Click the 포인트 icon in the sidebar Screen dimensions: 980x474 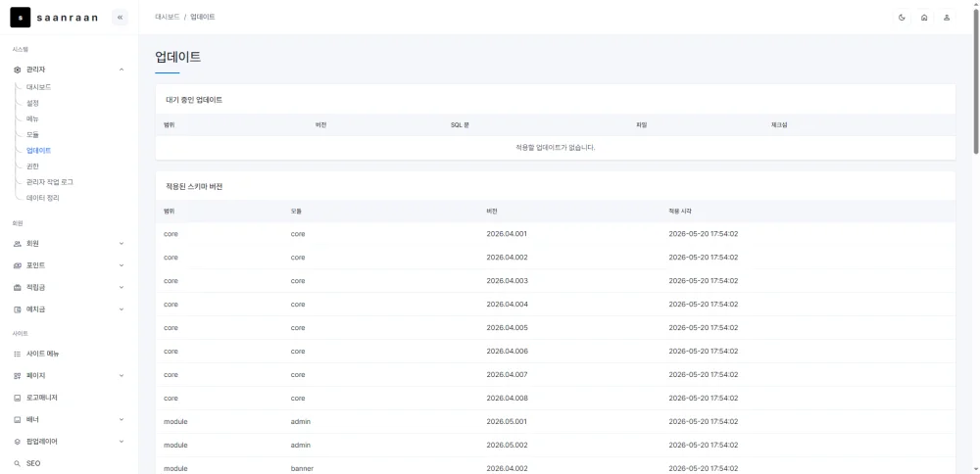point(18,265)
